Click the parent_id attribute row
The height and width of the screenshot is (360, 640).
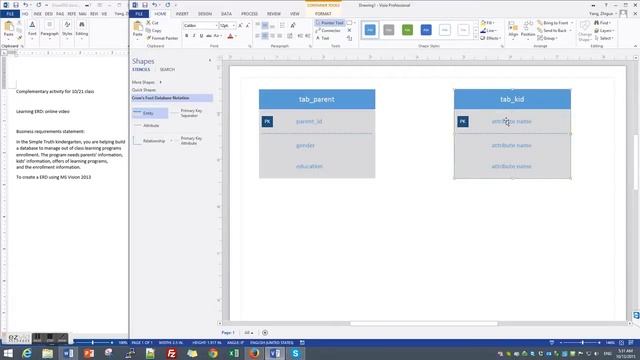[x=317, y=121]
